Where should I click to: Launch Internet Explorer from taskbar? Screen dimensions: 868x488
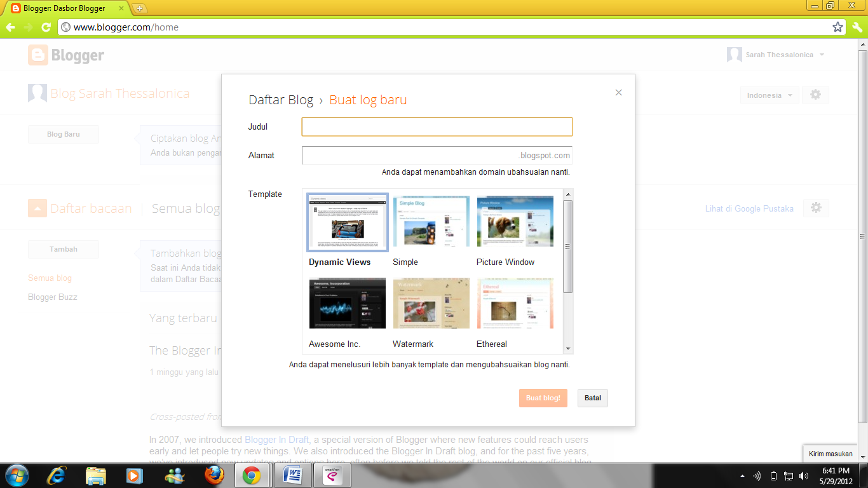click(57, 475)
